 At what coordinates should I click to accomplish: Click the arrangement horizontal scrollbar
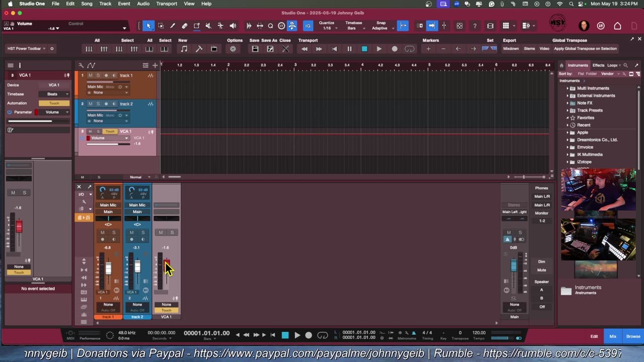pyautogui.click(x=175, y=177)
